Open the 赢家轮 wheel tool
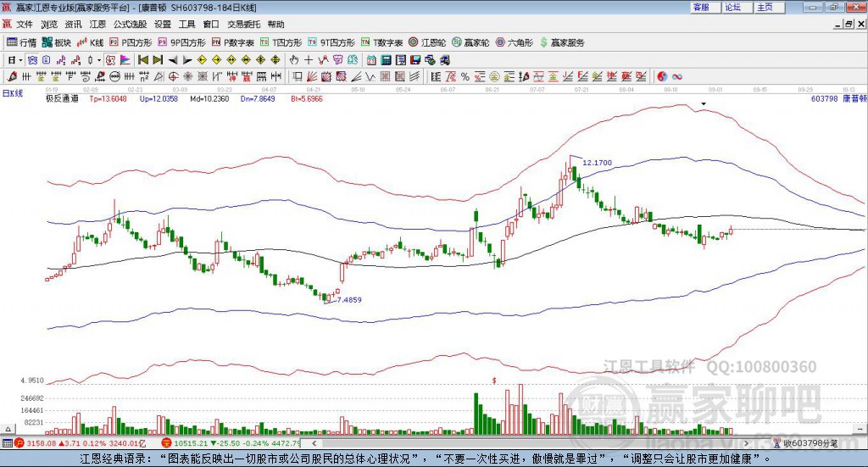Image resolution: width=868 pixels, height=467 pixels. tap(470, 42)
